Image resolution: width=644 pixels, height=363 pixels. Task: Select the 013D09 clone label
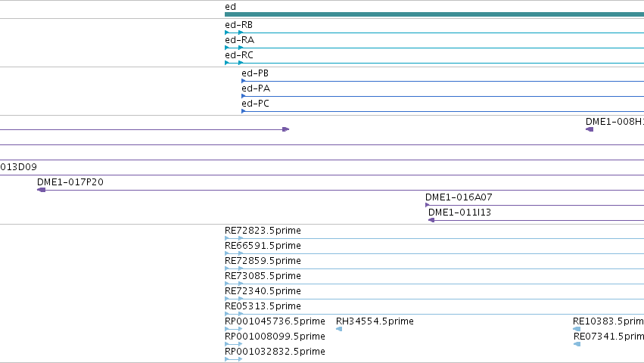[x=18, y=166]
